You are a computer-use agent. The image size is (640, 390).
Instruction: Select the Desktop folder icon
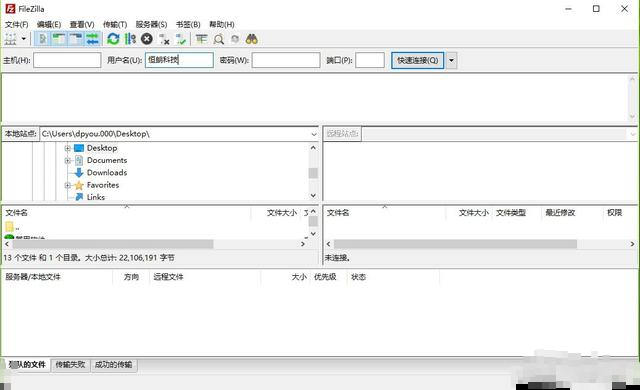(79, 148)
